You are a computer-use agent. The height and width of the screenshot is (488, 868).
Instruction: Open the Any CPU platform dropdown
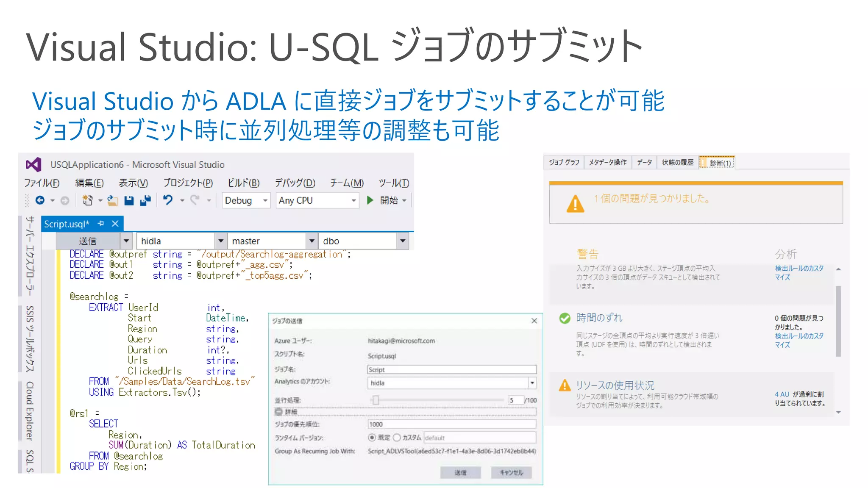(353, 200)
